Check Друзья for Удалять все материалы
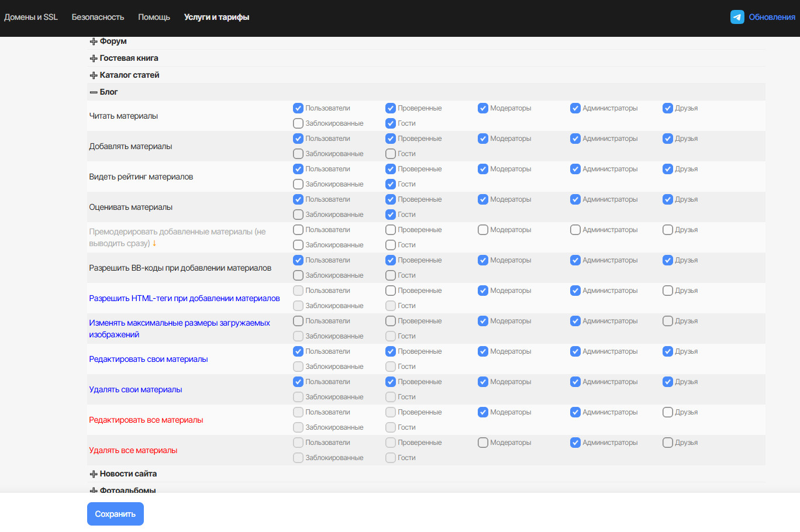This screenshot has height=532, width=800. click(x=668, y=443)
